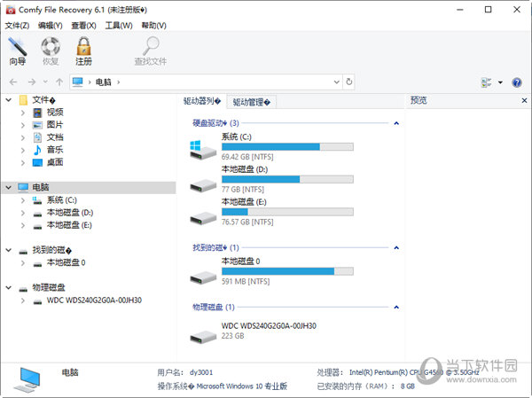The width and height of the screenshot is (532, 398).
Task: Select the 系统 (C:) drive icon in list
Action: [203, 150]
